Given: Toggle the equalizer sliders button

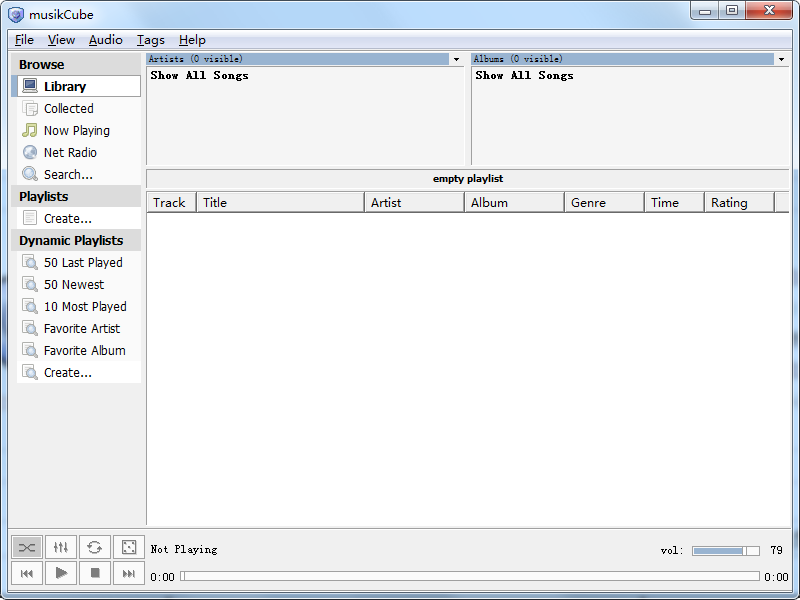Looking at the screenshot, I should pos(61,547).
